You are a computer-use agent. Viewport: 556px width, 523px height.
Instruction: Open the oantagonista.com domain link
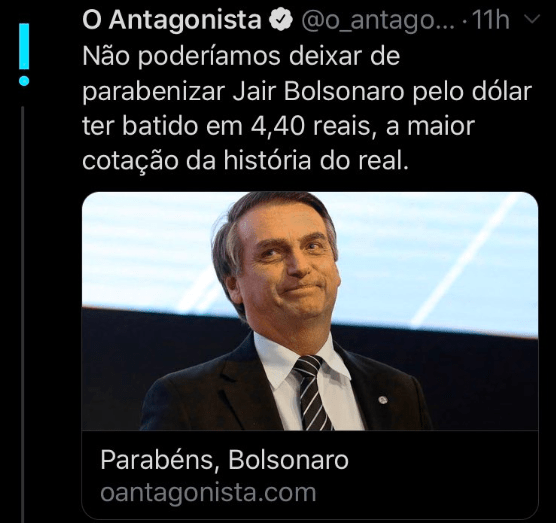click(x=208, y=493)
